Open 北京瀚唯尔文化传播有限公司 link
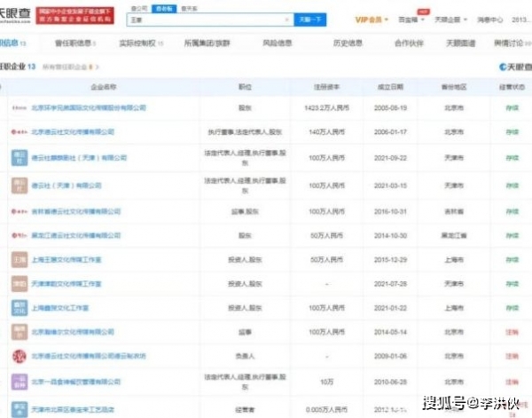532x418 pixels. [73, 332]
